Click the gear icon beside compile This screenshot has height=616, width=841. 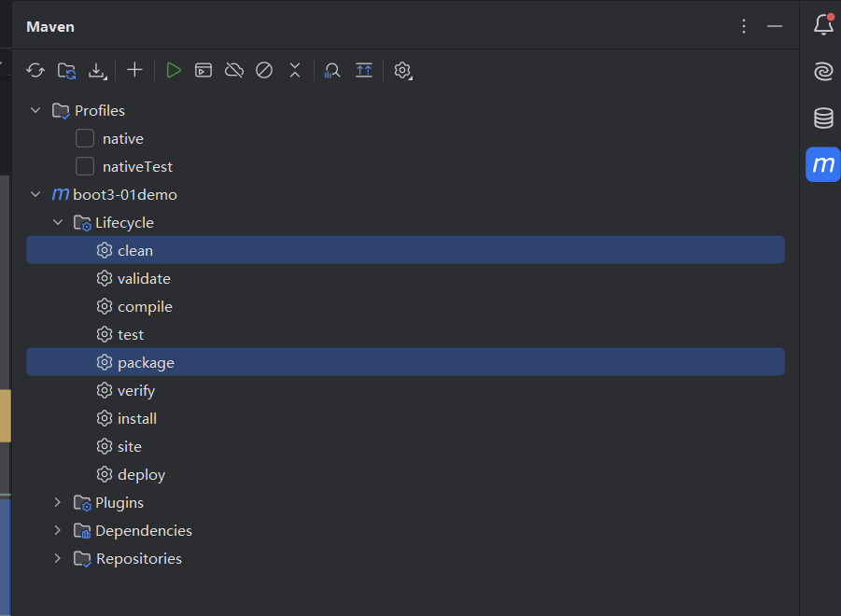point(105,306)
